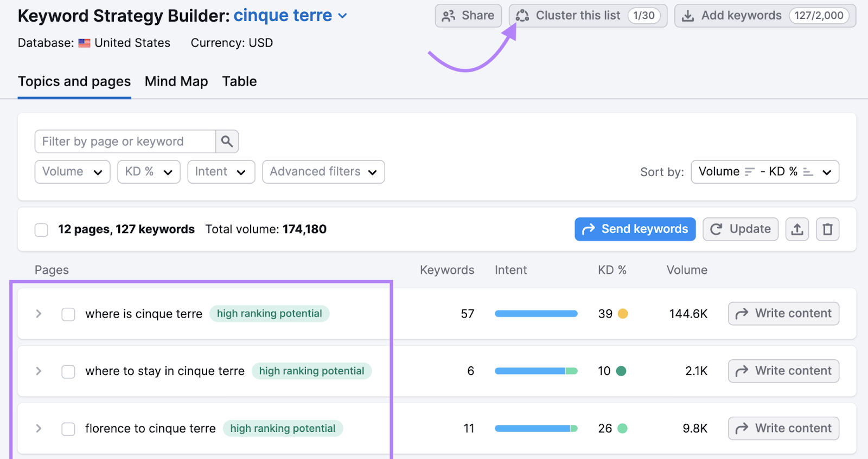Click the Filter by page or keyword field

tap(125, 141)
